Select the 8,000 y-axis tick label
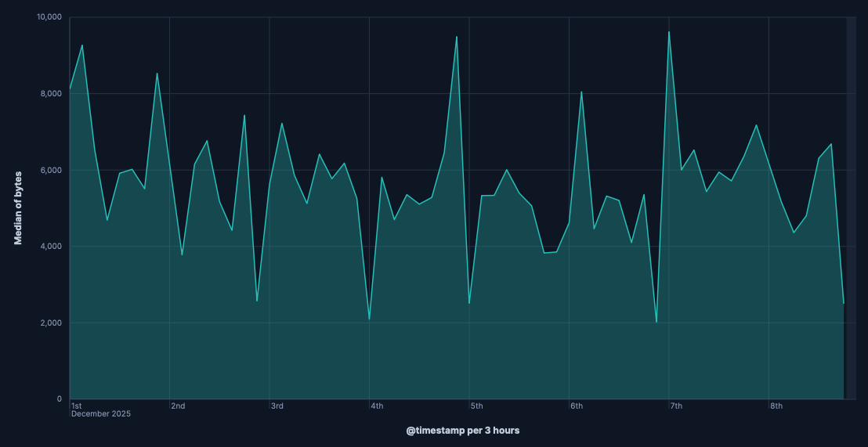868x447 pixels. (51, 94)
